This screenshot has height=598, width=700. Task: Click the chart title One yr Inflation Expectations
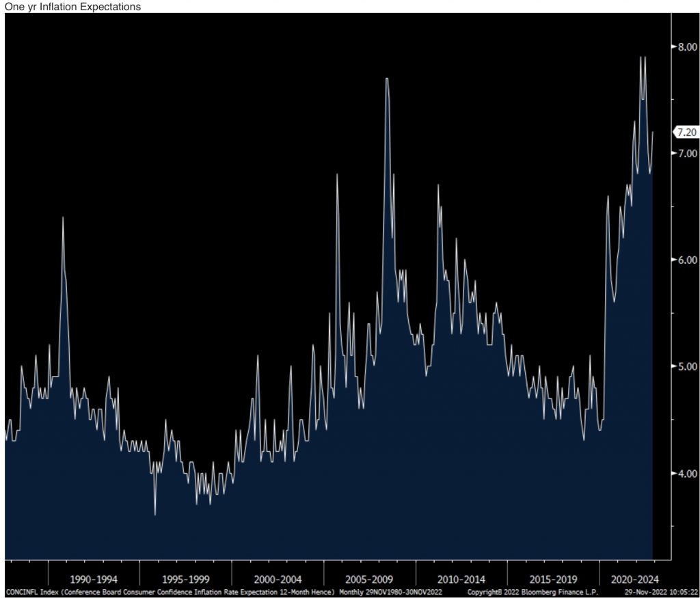click(71, 6)
